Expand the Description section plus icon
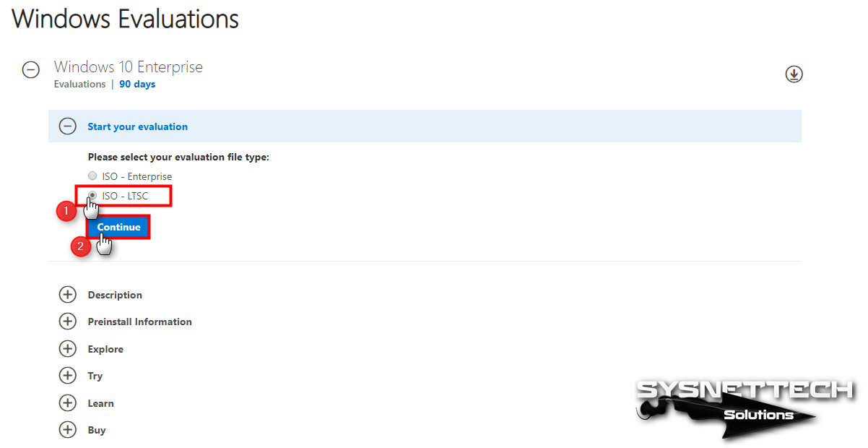Viewport: 868px width, 448px height. coord(67,295)
